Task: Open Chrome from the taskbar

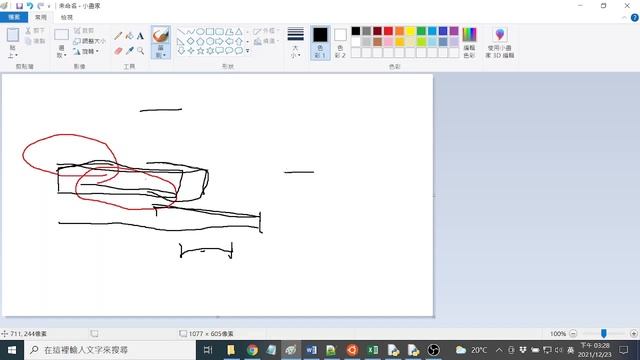Action: point(252,350)
